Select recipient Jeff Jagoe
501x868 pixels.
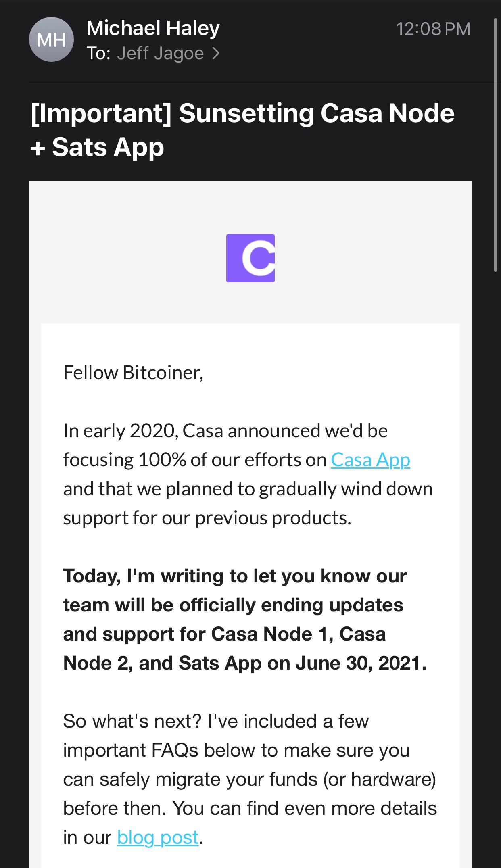click(x=160, y=53)
